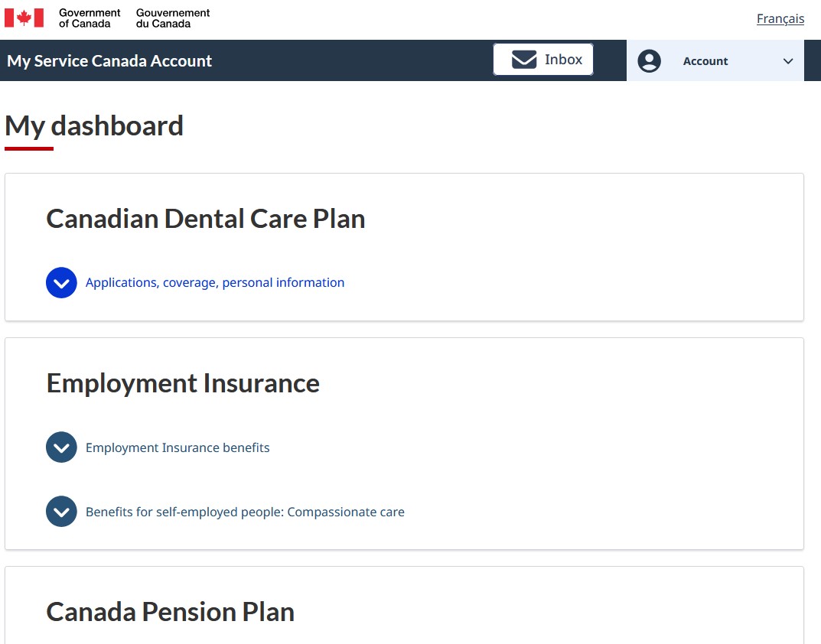Open the Inbox envelope icon
821x644 pixels.
[x=524, y=60]
